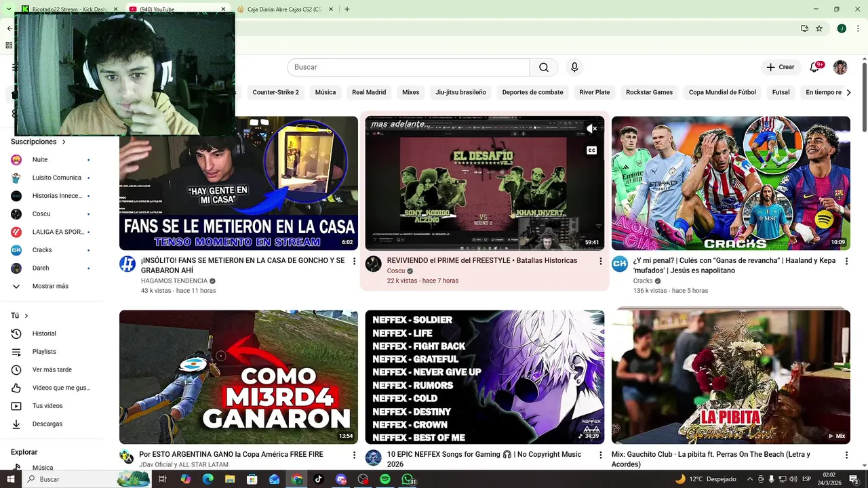Open the El Desafío freestyle video preview

point(484,183)
